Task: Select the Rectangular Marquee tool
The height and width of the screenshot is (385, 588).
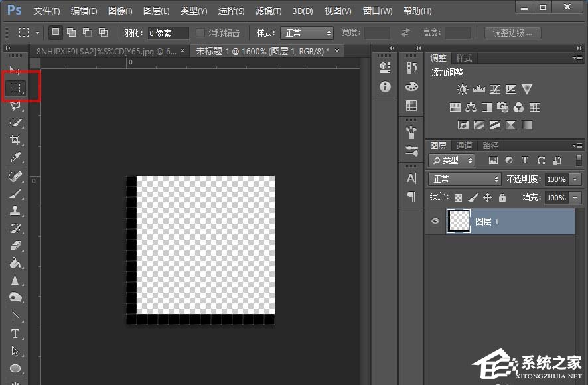Action: click(x=15, y=88)
